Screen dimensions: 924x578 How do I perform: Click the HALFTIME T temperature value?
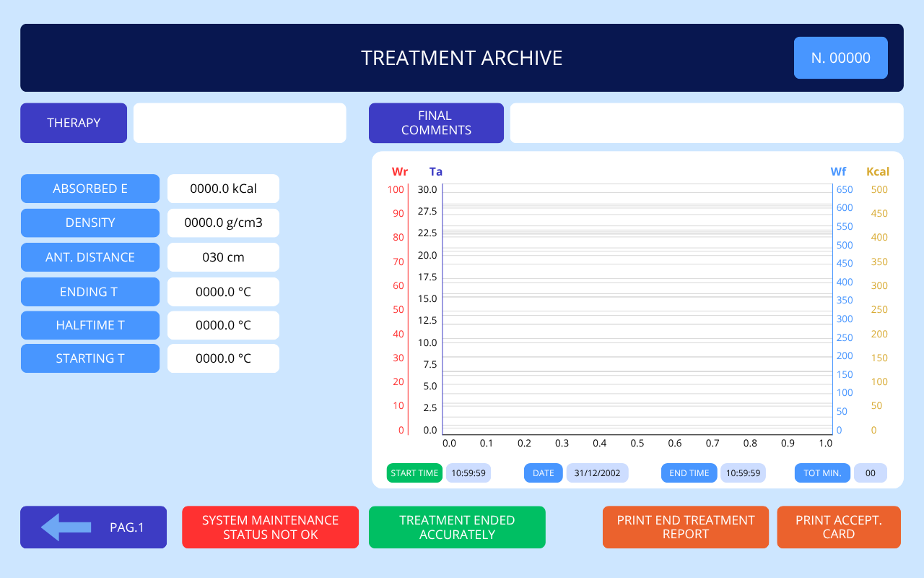click(x=223, y=325)
